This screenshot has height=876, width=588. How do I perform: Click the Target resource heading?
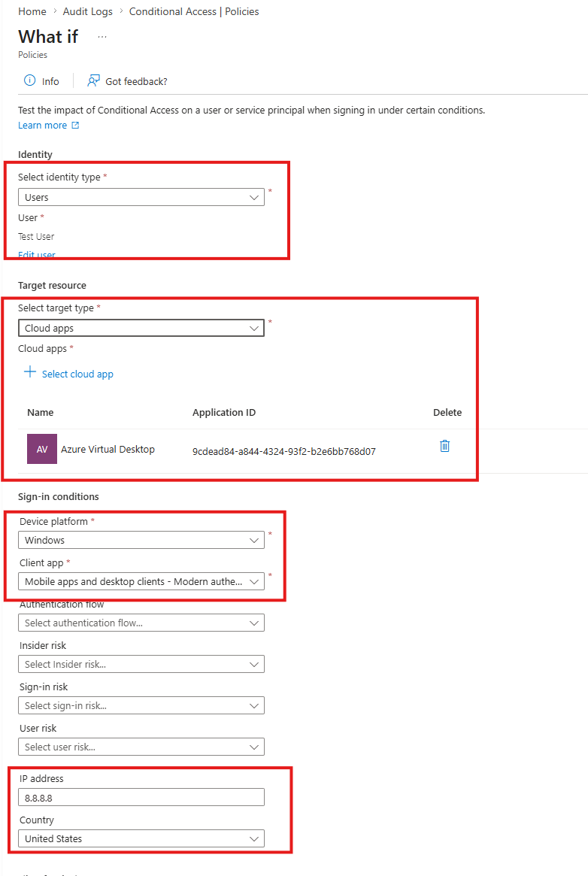(52, 286)
